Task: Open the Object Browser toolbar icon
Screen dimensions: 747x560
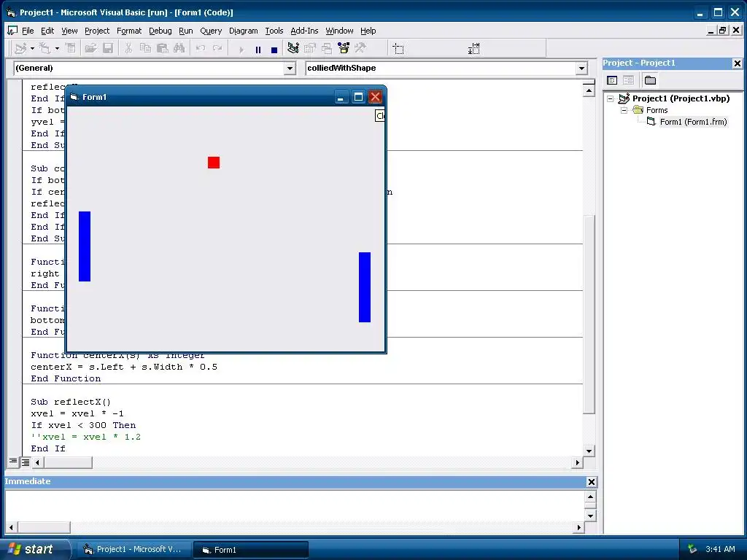Action: click(x=344, y=48)
